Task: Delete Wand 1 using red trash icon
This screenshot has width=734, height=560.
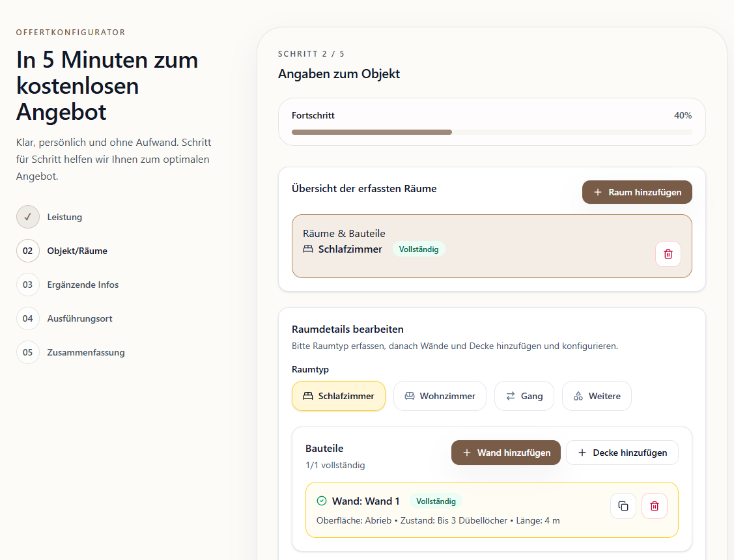Action: tap(655, 506)
